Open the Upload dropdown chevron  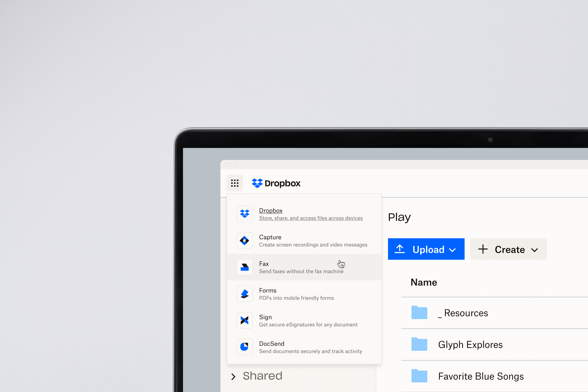(452, 250)
